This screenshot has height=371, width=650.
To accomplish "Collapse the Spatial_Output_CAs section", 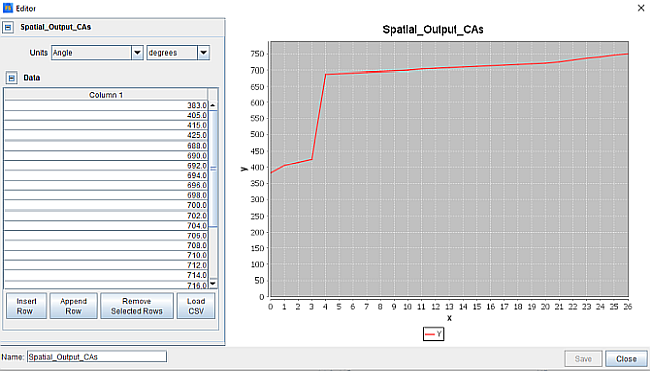I will click(8, 27).
